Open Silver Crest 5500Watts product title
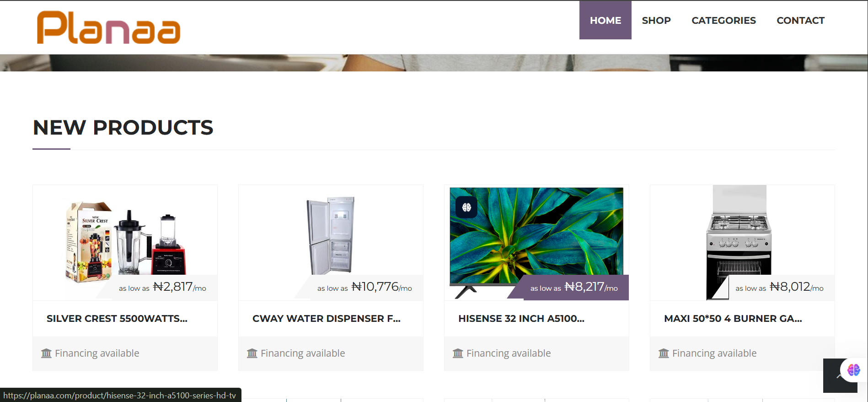868x402 pixels. coord(117,319)
